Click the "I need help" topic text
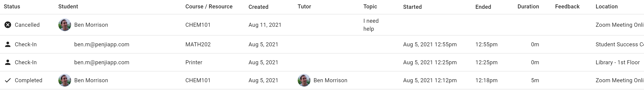 371,25
